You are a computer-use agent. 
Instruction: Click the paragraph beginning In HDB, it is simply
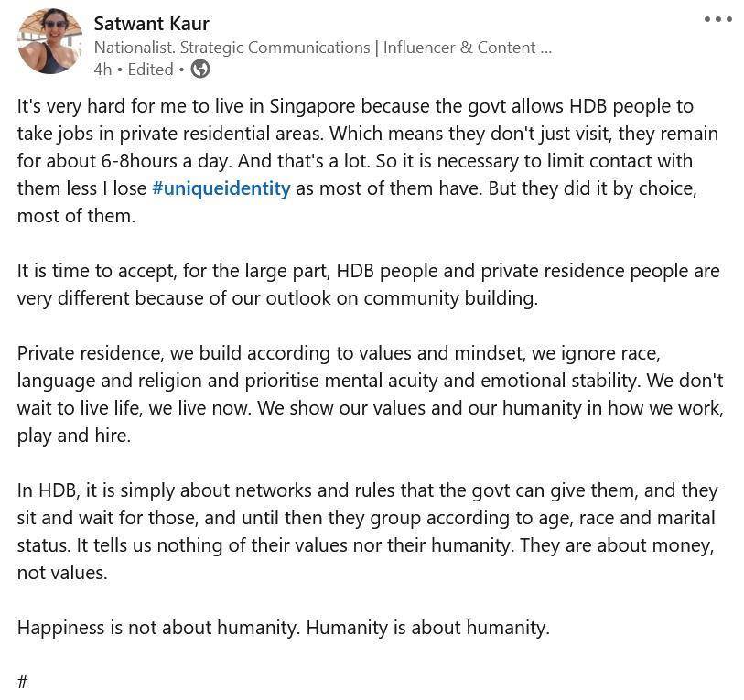point(367,532)
